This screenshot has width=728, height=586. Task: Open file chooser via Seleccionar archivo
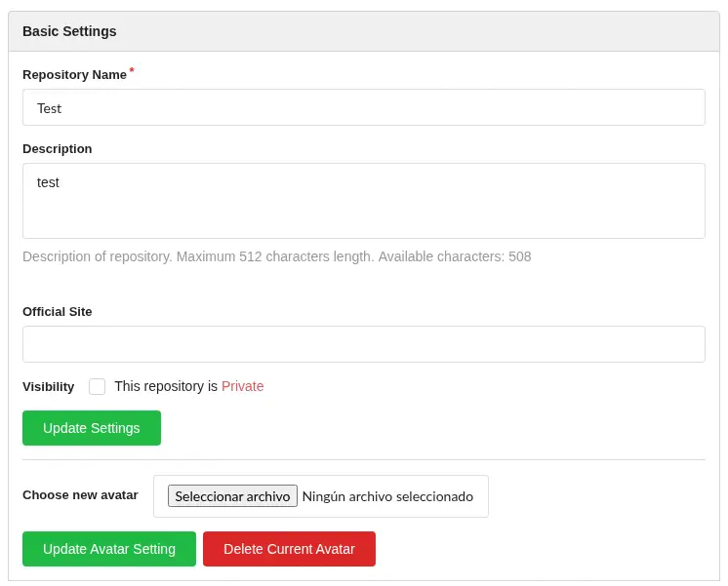232,496
